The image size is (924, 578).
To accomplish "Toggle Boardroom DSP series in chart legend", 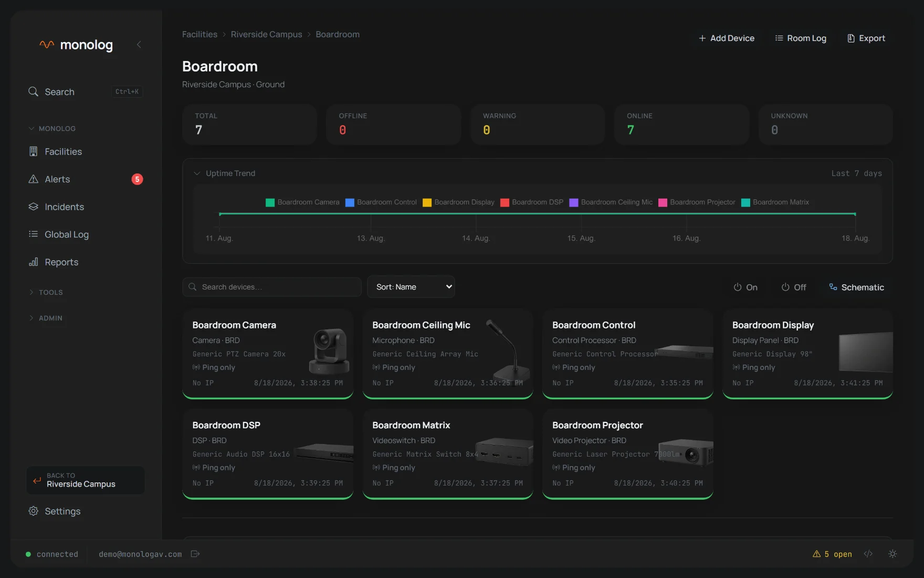I will coord(532,202).
